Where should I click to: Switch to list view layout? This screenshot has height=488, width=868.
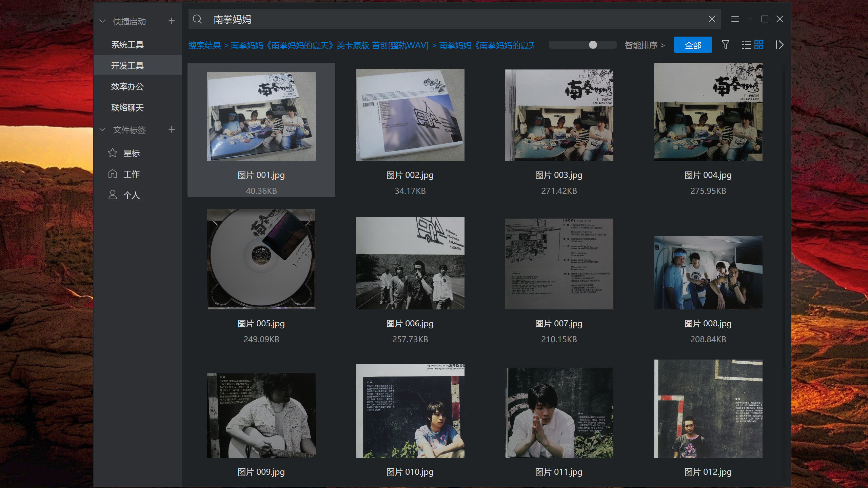pos(746,45)
